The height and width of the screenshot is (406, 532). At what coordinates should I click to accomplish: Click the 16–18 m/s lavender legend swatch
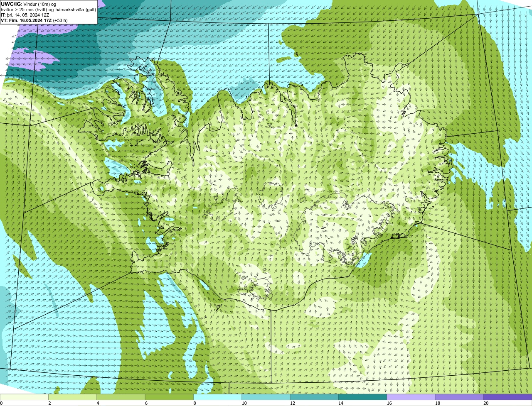411,397
